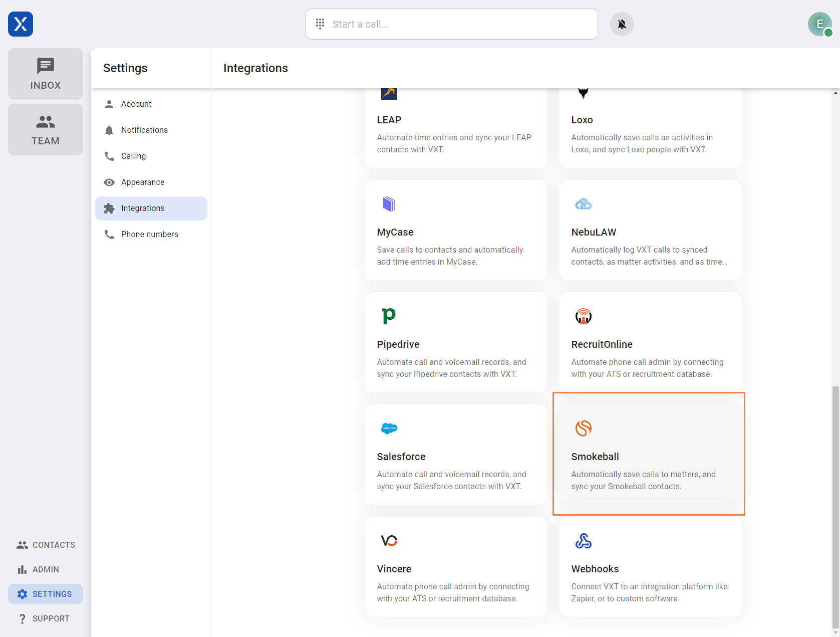840x637 pixels.
Task: Click the NebuLAW cloud logo icon
Action: click(x=584, y=204)
